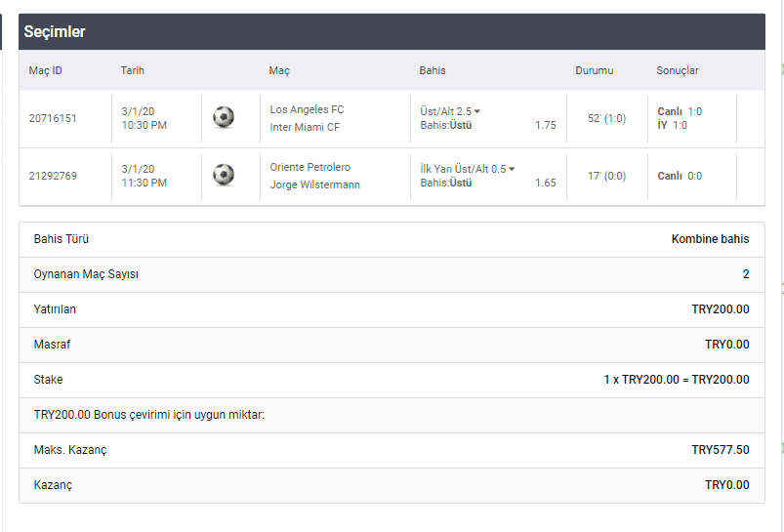Select match ID 21292769
784x532 pixels.
(x=53, y=176)
